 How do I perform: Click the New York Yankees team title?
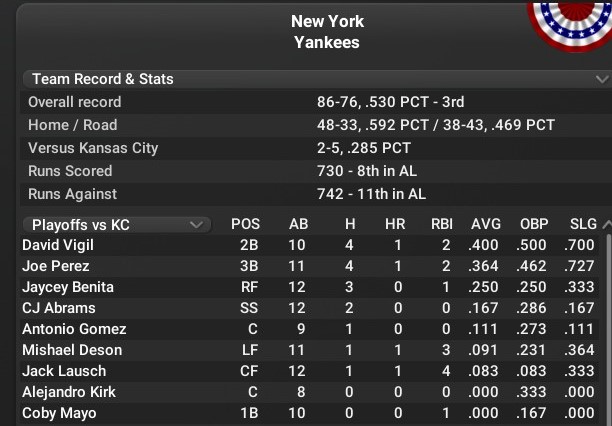[327, 32]
